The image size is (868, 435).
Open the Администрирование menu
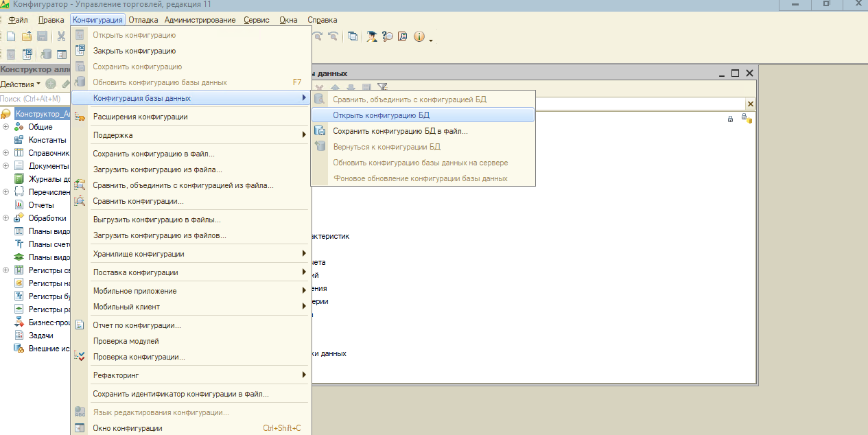pos(200,20)
